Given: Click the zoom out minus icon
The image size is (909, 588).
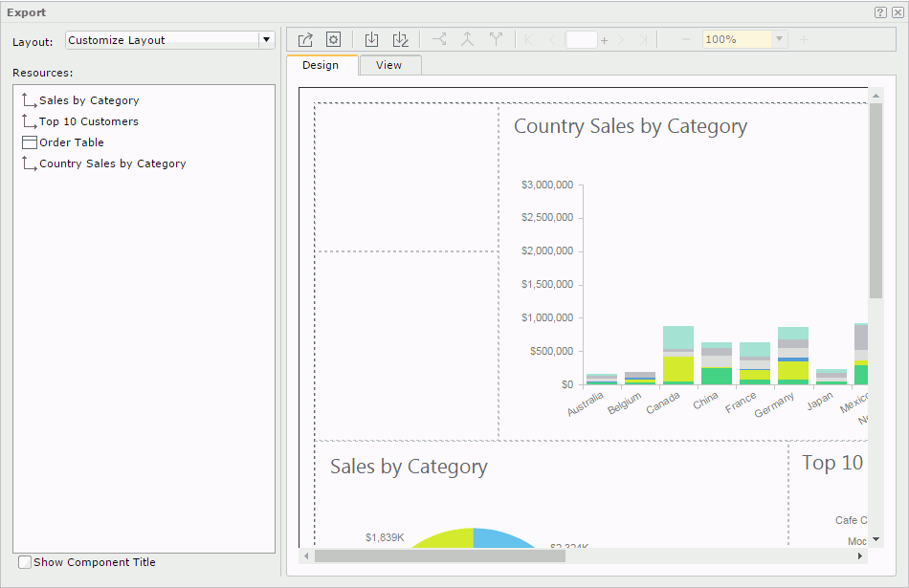Looking at the screenshot, I should 686,38.
